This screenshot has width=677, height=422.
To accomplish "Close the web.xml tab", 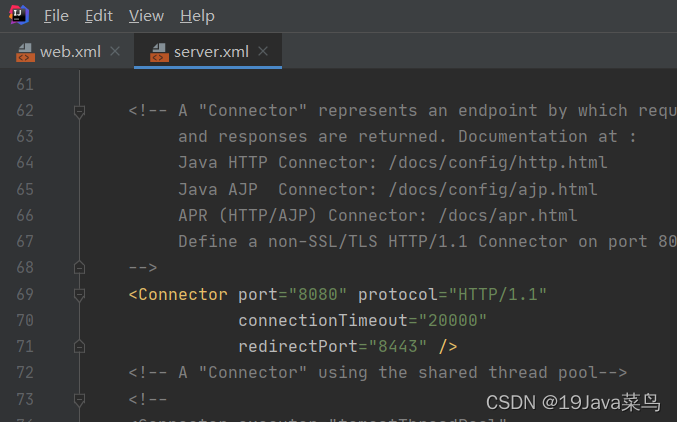I will click(115, 51).
